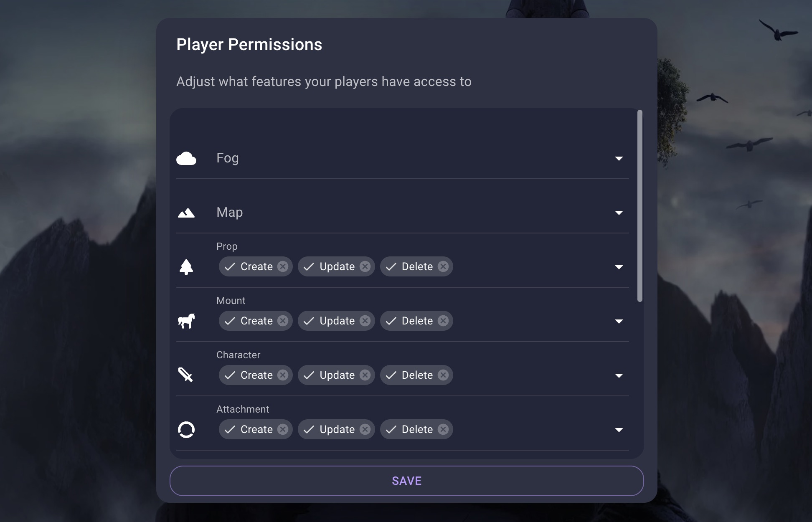Click the Character sword icon
Viewport: 812px width, 522px height.
[x=186, y=375]
